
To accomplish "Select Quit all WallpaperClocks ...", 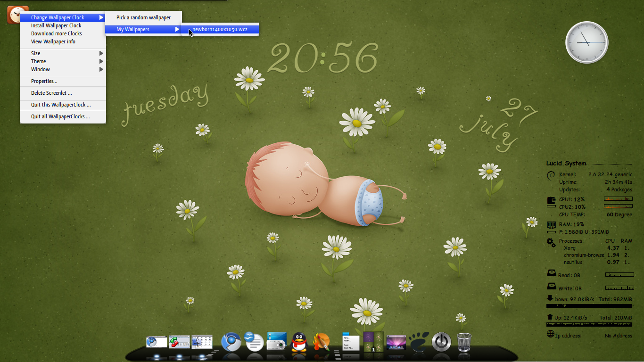I will [x=63, y=116].
